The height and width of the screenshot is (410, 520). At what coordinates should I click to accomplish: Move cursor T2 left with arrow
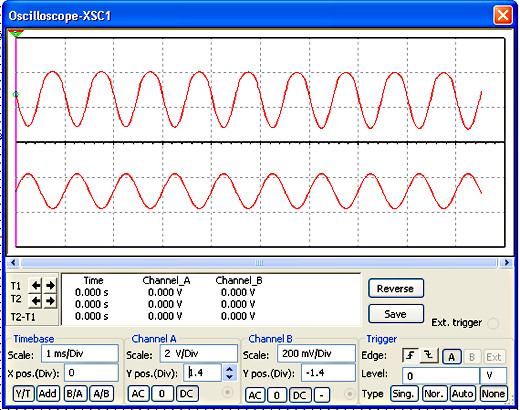pos(35,301)
